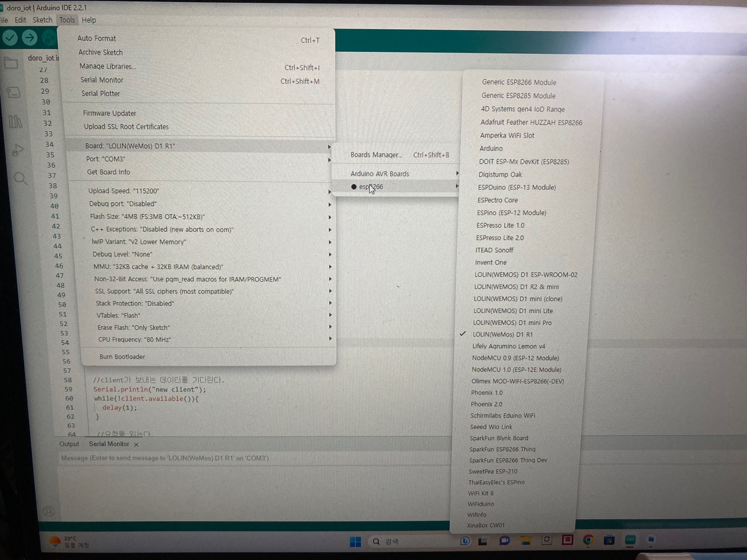Open the Boards Manager sidebar icon
747x560 pixels.
coord(13,92)
